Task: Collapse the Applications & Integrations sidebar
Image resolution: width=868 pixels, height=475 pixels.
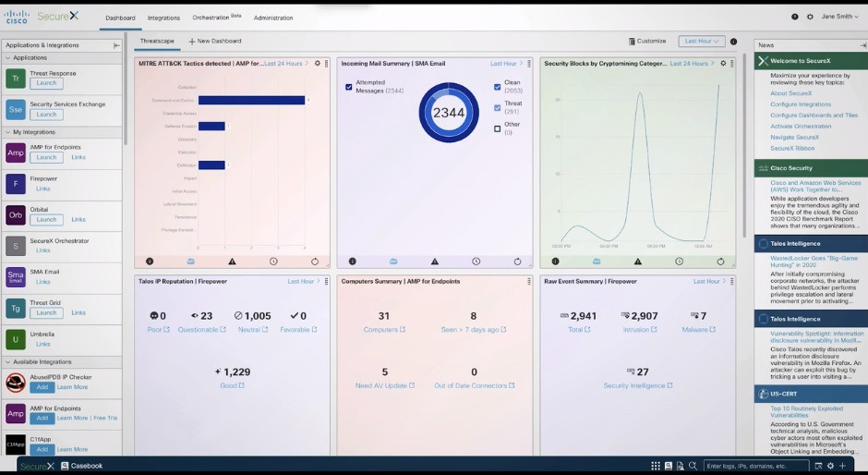Action: (116, 45)
